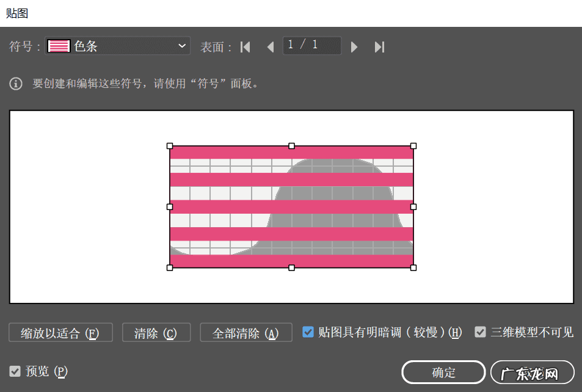Enable the 贴图具有明暗调（较慢） checkbox

pyautogui.click(x=308, y=332)
